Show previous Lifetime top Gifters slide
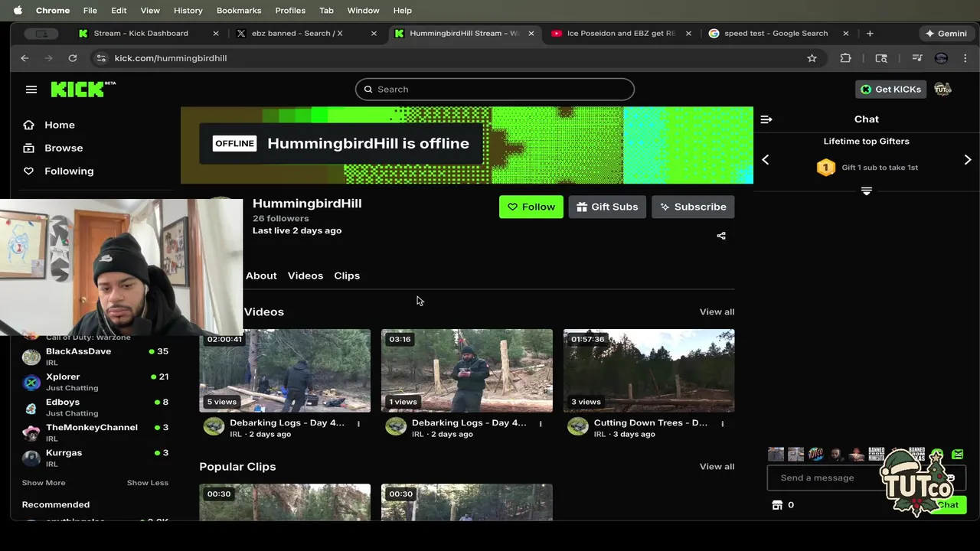The image size is (980, 551). tap(766, 159)
